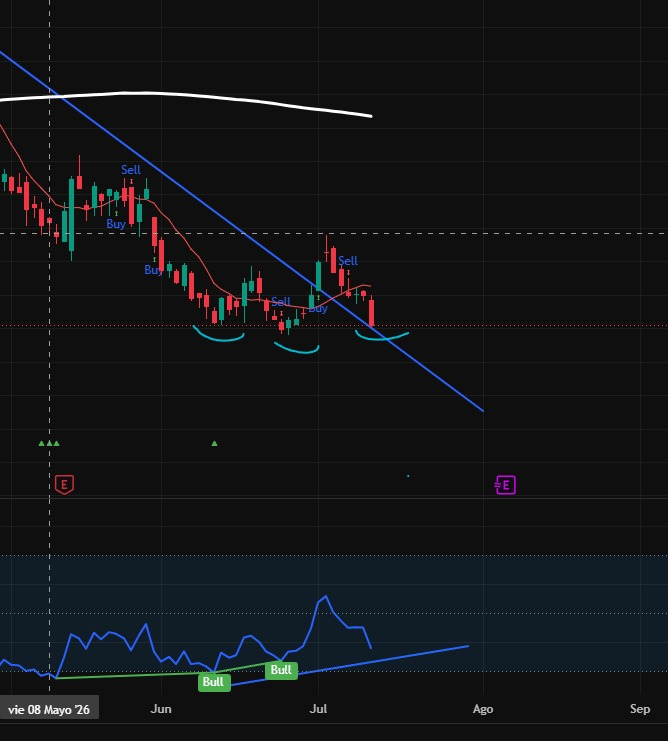
Task: Select the rightmost cyan arc drawing
Action: pyautogui.click(x=382, y=337)
